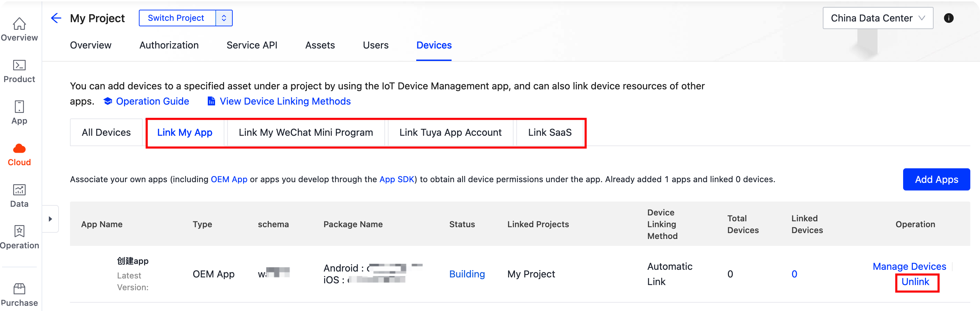Viewport: 980px width, 311px height.
Task: Click the Status column header
Action: pyautogui.click(x=462, y=224)
